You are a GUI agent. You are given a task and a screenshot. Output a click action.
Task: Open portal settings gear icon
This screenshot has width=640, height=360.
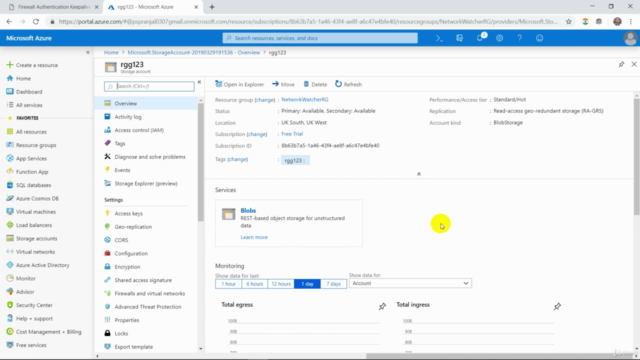point(500,38)
